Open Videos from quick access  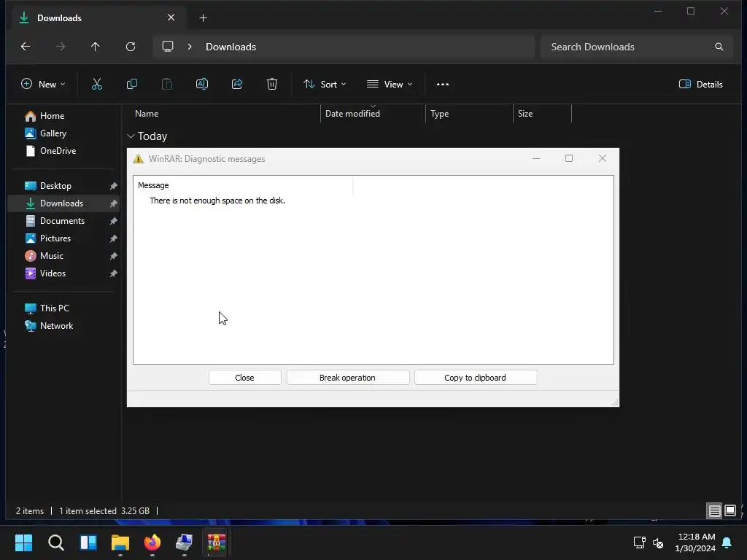coord(53,273)
